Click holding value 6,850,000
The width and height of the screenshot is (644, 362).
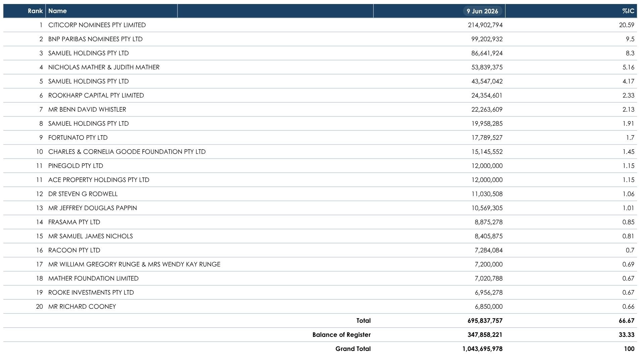pyautogui.click(x=489, y=306)
